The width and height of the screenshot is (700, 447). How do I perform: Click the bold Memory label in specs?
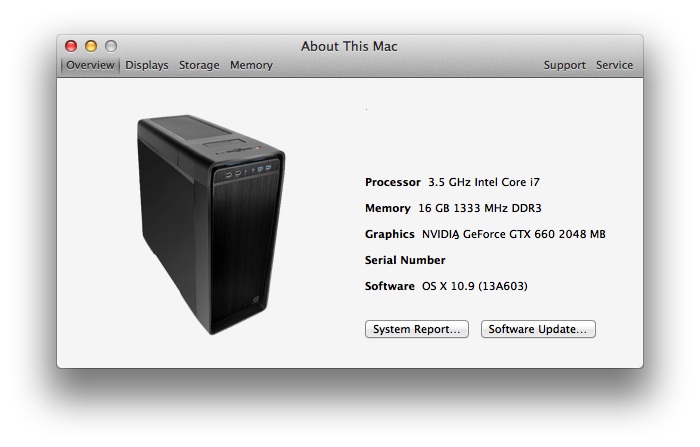388,208
